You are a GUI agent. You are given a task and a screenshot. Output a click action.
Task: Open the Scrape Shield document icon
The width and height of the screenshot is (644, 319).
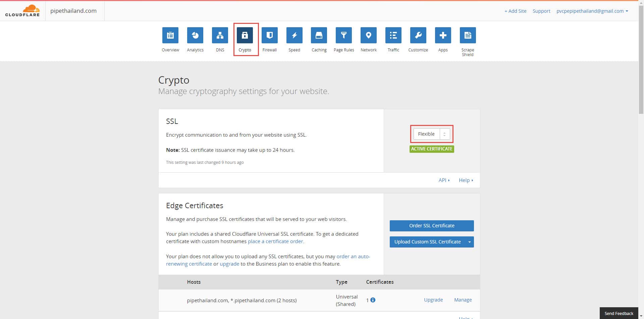coord(468,35)
